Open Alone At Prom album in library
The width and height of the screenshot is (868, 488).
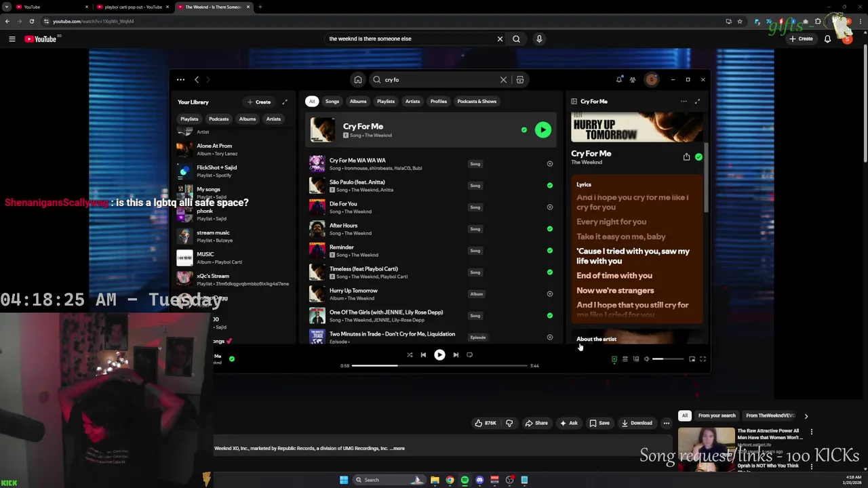pyautogui.click(x=234, y=149)
